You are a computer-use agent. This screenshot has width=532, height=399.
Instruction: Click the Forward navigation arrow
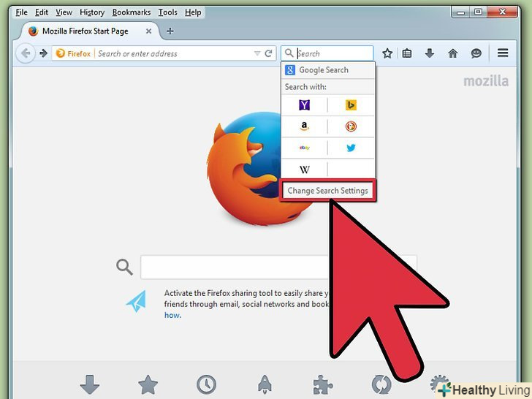[x=43, y=53]
